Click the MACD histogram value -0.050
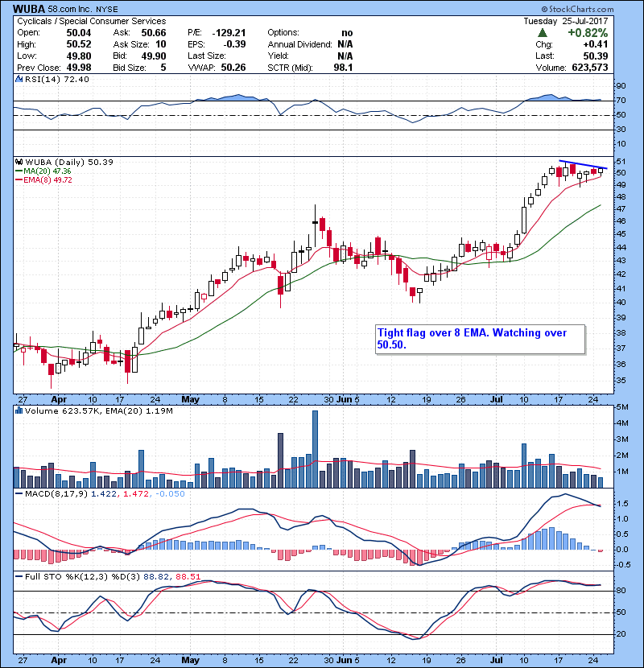The image size is (644, 668). click(x=171, y=494)
